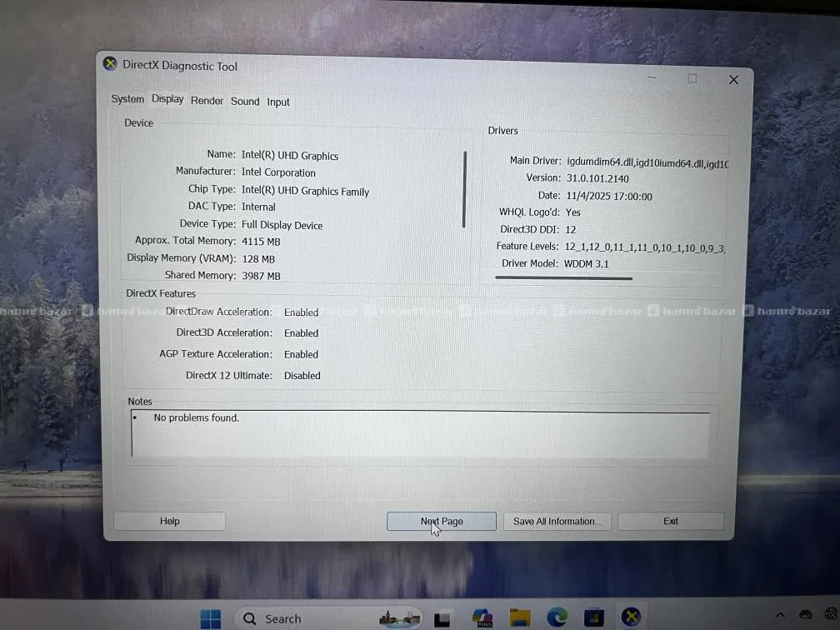Click shared memory value '3987 MB'
Screen dimensions: 840x630
[x=261, y=276]
